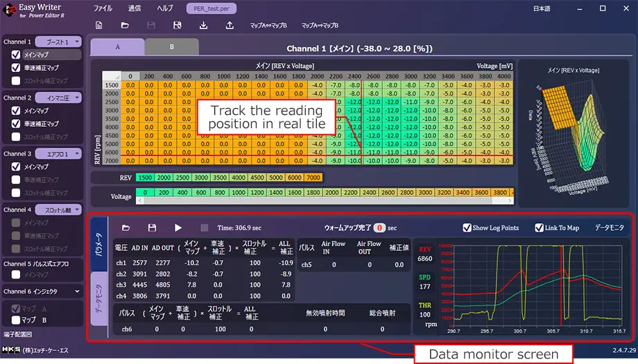This screenshot has width=638, height=364.
Task: Toggle the Link To Map checkbox
Action: point(539,227)
